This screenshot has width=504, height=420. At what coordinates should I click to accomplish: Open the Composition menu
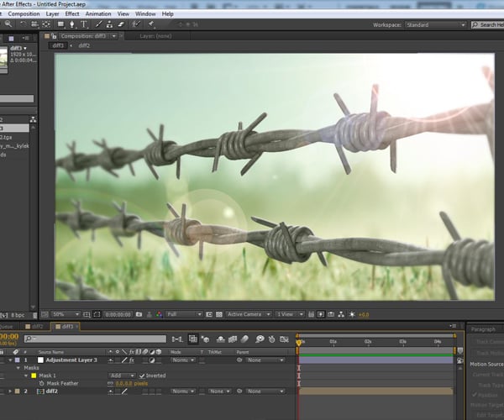pos(24,13)
